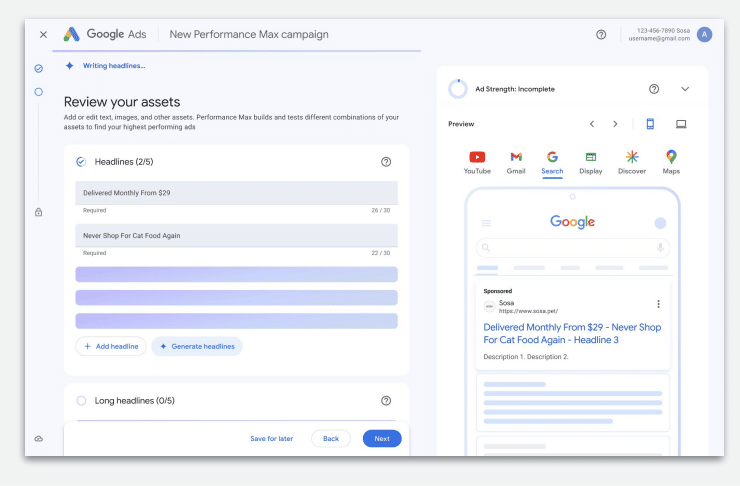The height and width of the screenshot is (486, 740).
Task: Preview the ad on Discover
Action: tap(632, 162)
